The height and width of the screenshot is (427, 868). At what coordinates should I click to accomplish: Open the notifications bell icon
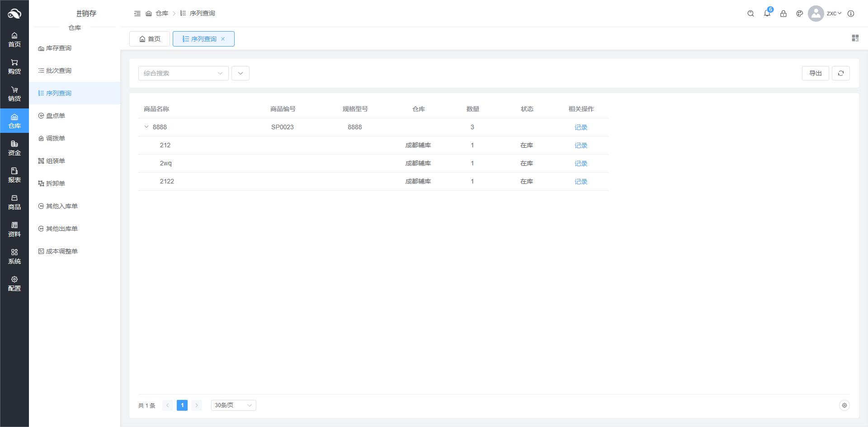[x=767, y=14]
